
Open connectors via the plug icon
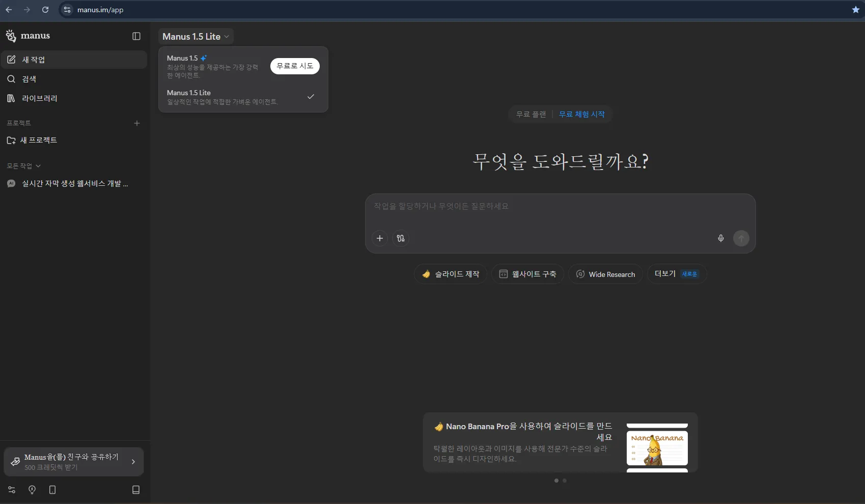click(400, 238)
